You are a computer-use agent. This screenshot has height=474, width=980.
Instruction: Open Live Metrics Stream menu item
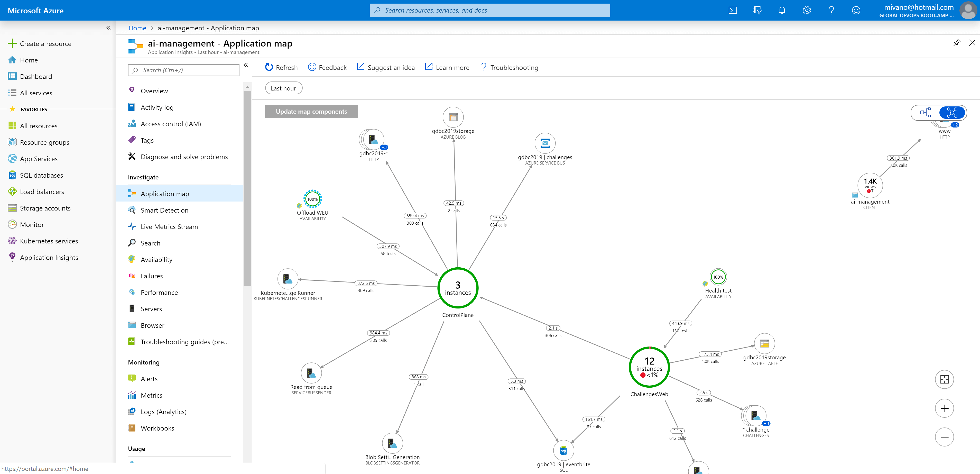[x=169, y=226]
